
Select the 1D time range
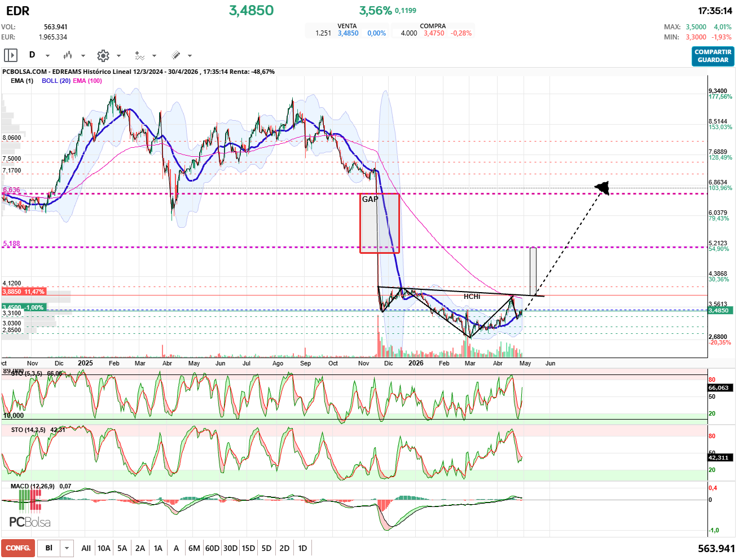point(302,548)
